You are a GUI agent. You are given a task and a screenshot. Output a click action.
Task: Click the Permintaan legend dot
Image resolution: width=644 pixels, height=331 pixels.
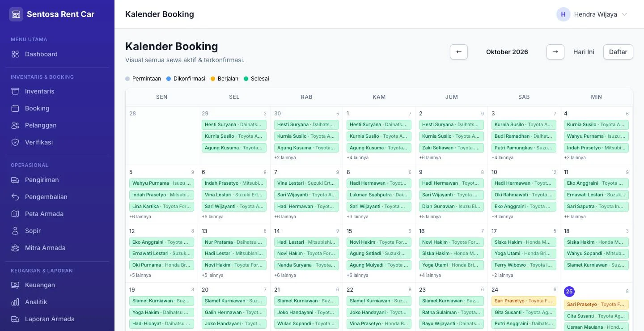[127, 79]
